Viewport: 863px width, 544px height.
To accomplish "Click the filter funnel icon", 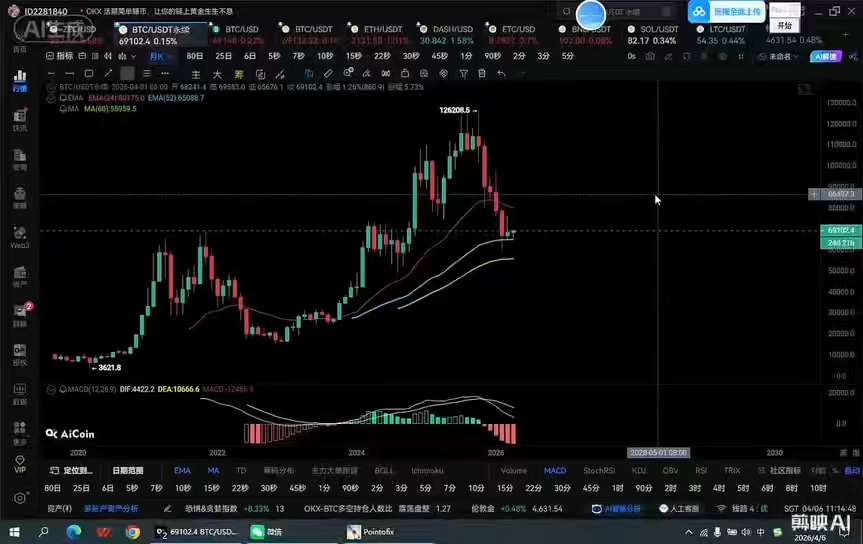I will point(463,73).
